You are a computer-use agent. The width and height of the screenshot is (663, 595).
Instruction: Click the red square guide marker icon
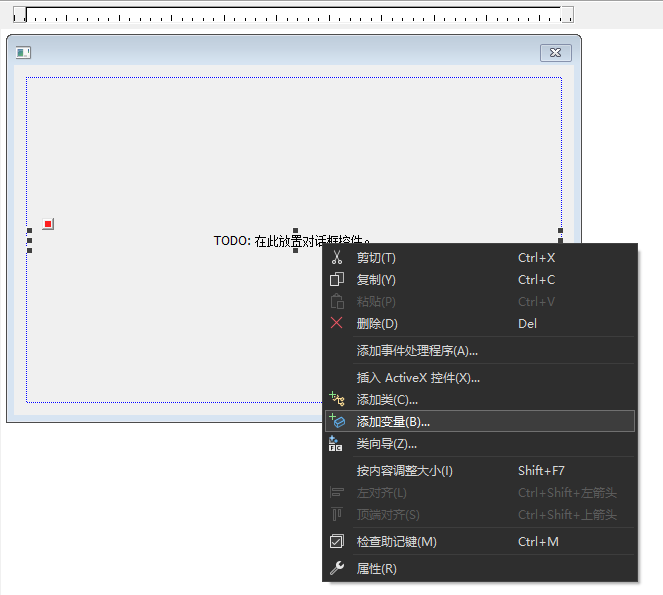point(48,224)
